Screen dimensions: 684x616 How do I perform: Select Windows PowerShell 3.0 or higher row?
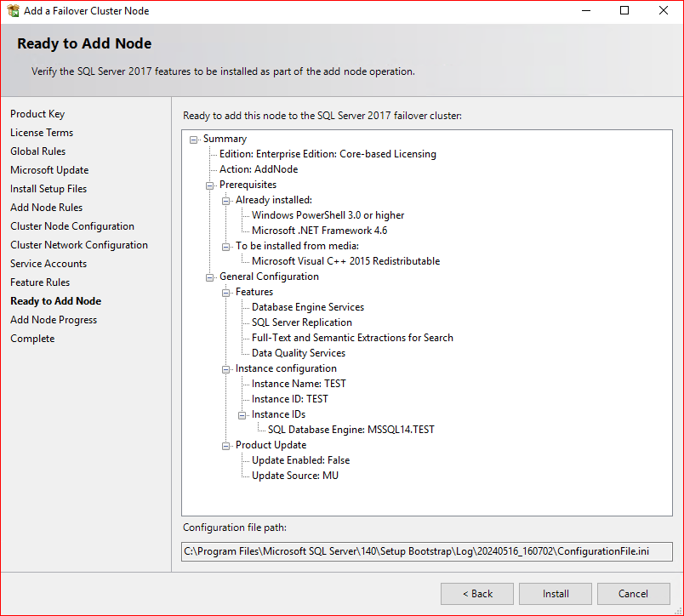click(x=328, y=215)
